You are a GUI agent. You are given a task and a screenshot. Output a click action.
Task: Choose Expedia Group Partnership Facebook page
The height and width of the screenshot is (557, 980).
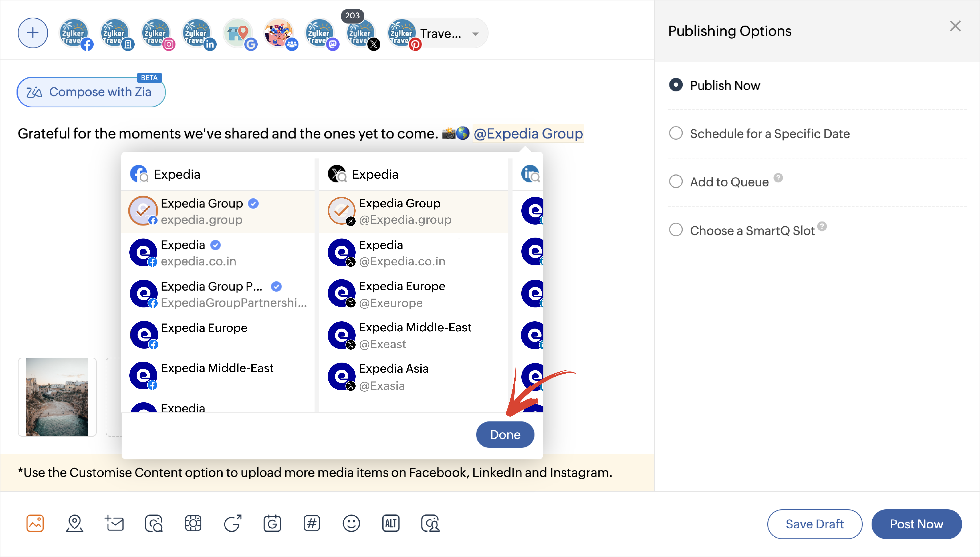218,294
